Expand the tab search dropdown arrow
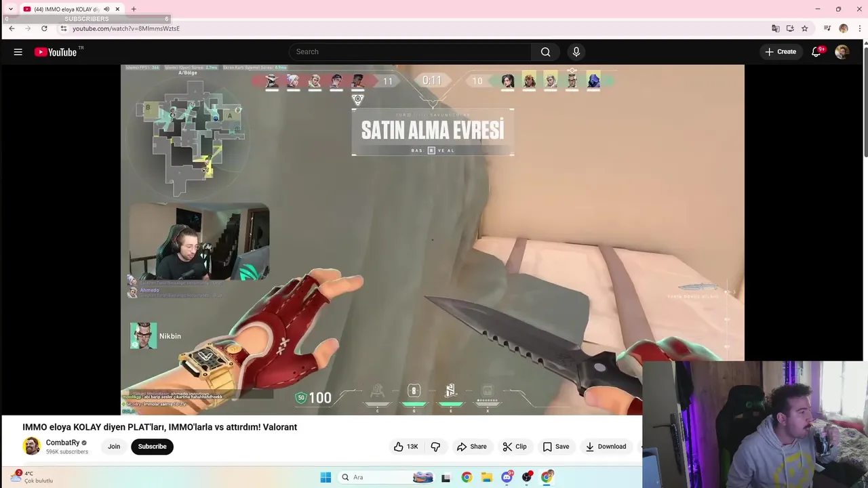 click(10, 9)
